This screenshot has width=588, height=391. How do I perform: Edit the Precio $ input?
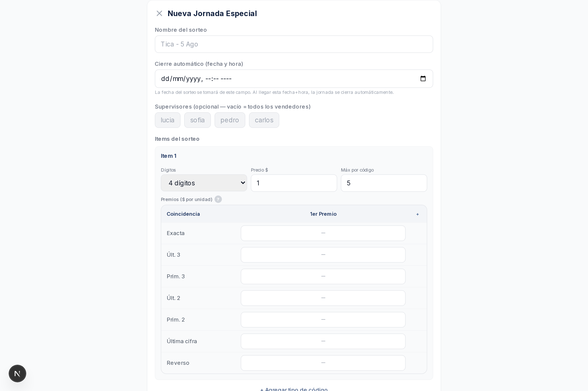(x=294, y=183)
